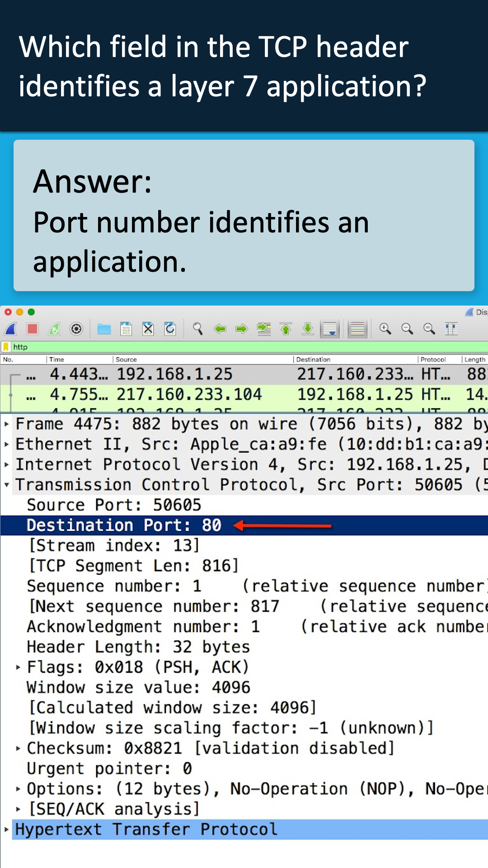Expand the Flags 0x018 field
The height and width of the screenshot is (868, 488).
pyautogui.click(x=18, y=667)
